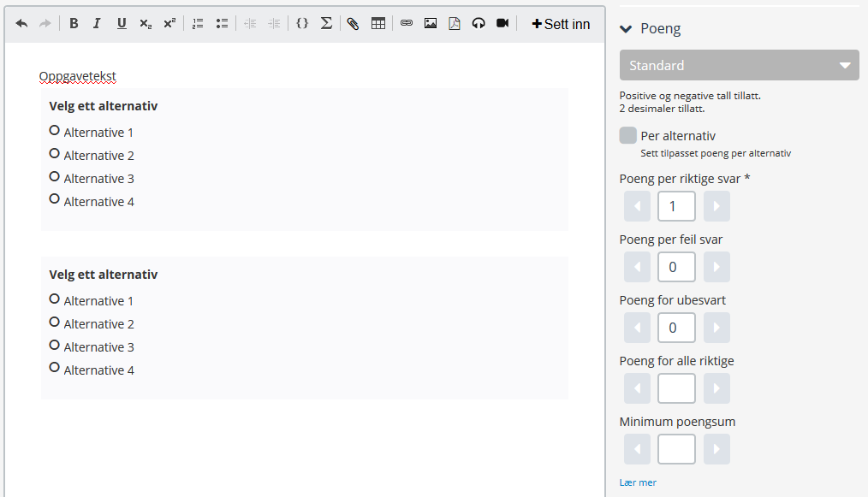The image size is (868, 497).
Task: Open the math formula (sigma) editor
Action: [x=326, y=24]
